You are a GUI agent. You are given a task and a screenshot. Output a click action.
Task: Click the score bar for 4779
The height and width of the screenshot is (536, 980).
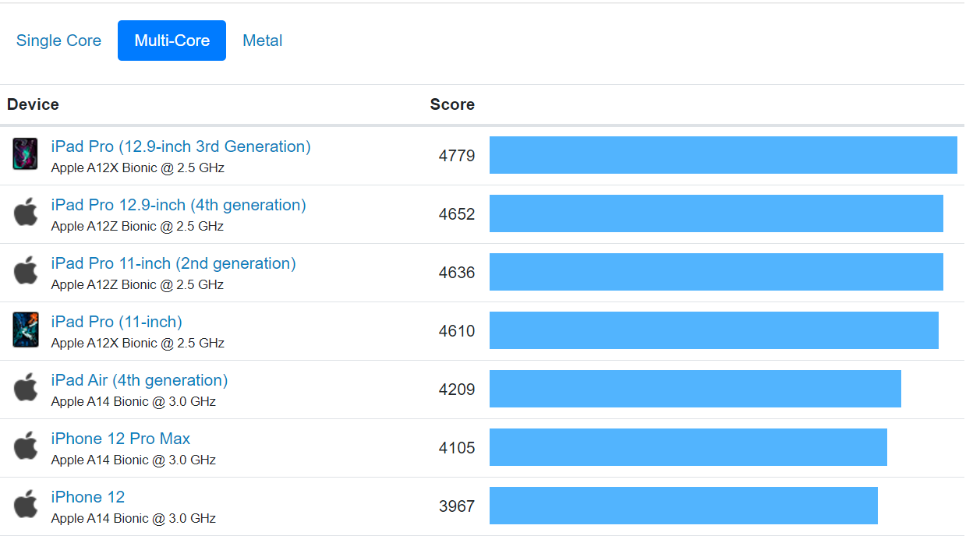point(723,155)
